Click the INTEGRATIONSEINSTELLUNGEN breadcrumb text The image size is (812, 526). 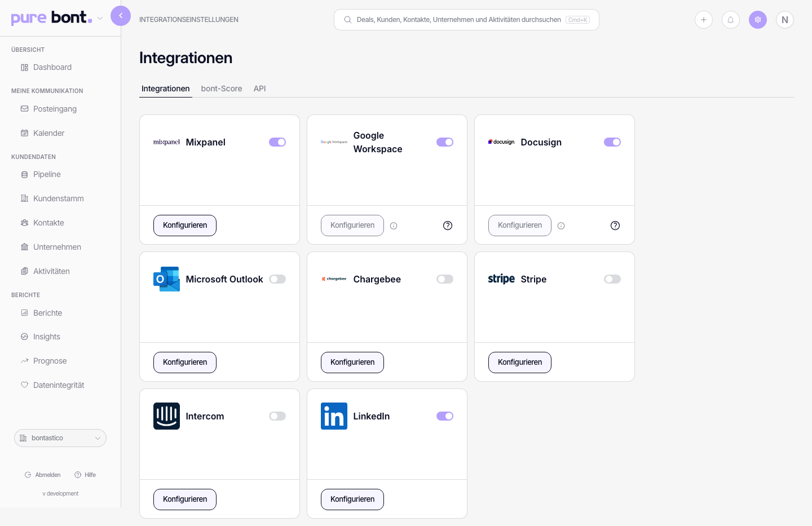(189, 20)
